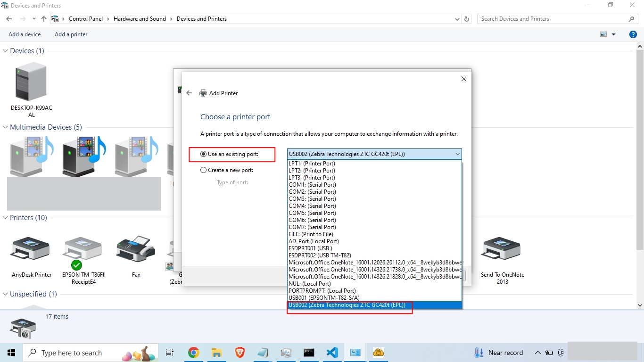Choose COM5: (Serial Port) from the list
This screenshot has height=362, width=644.
pyautogui.click(x=374, y=213)
